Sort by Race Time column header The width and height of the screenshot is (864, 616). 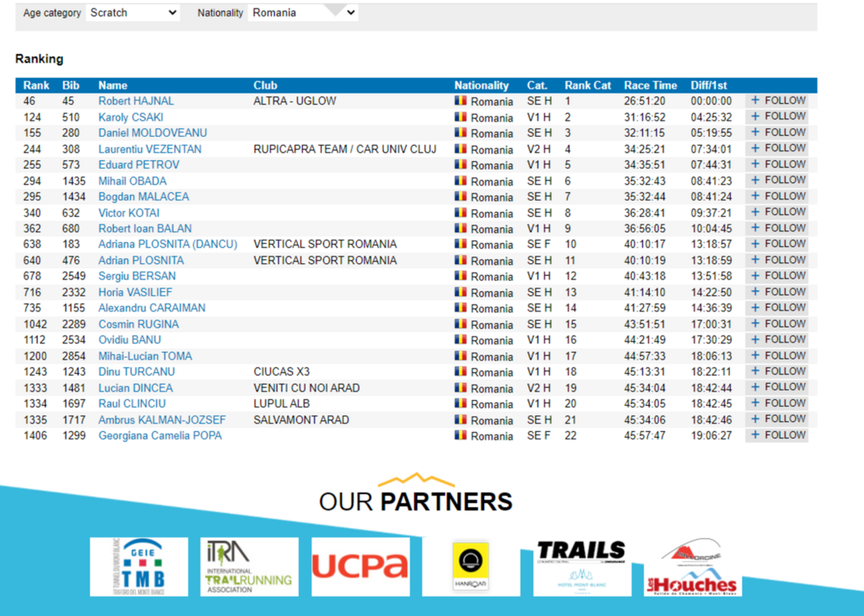[650, 85]
